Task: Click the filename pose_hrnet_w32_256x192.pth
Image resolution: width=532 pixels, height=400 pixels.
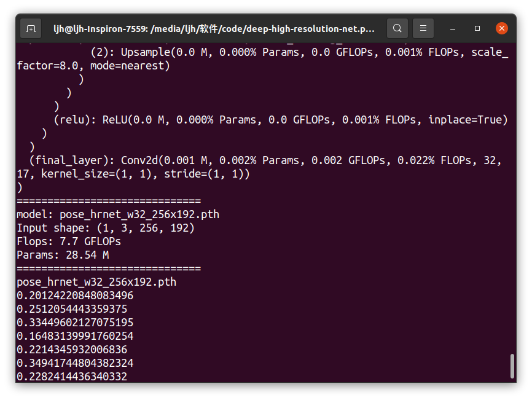Action: (x=96, y=281)
